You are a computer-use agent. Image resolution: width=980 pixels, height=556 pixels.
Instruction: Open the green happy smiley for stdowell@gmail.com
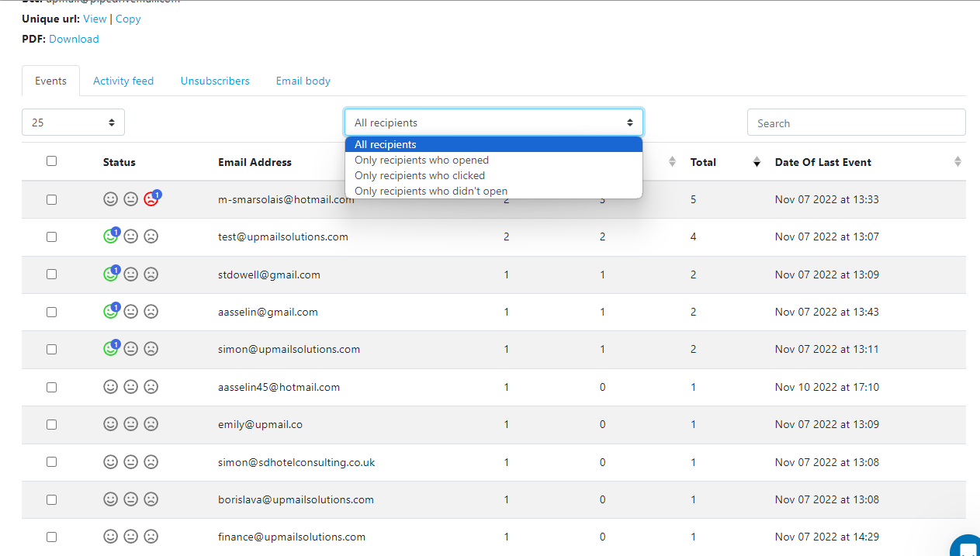tap(110, 275)
